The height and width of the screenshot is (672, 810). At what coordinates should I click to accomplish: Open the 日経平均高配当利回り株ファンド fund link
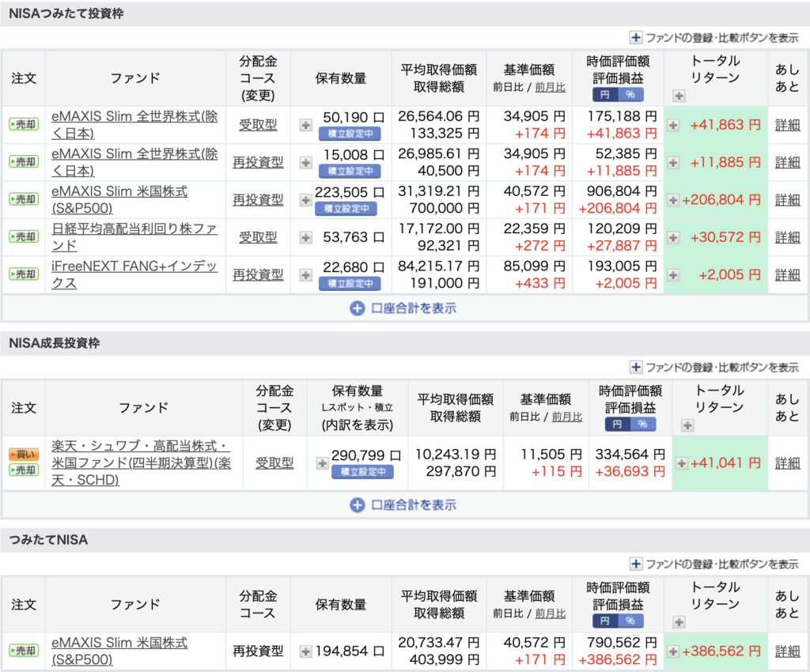pyautogui.click(x=134, y=237)
